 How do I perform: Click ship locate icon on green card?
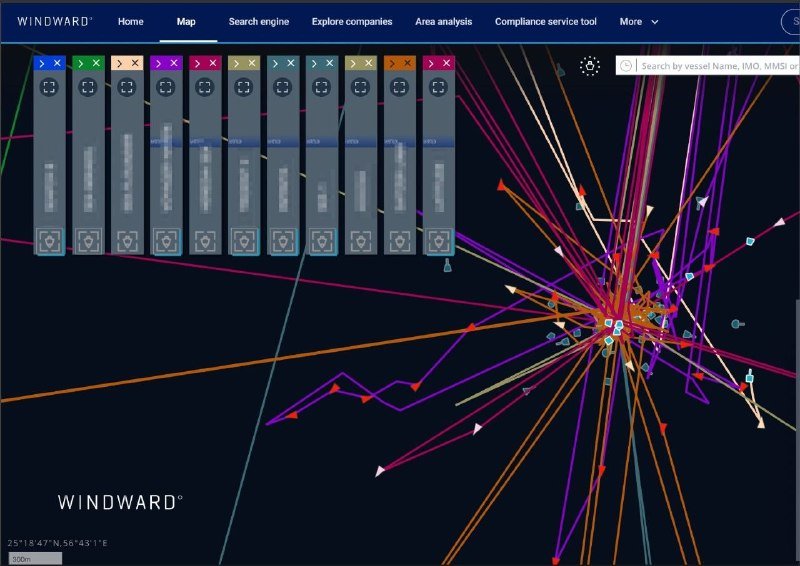coord(88,241)
